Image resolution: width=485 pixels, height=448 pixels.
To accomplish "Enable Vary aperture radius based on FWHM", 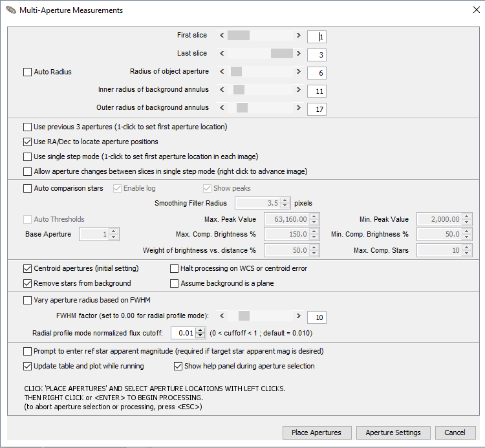I will coord(27,300).
